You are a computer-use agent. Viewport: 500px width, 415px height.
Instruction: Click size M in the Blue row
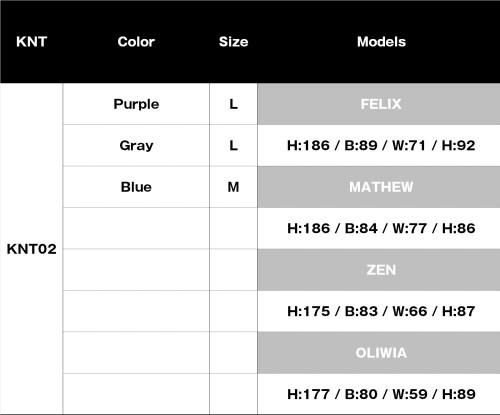click(x=233, y=187)
